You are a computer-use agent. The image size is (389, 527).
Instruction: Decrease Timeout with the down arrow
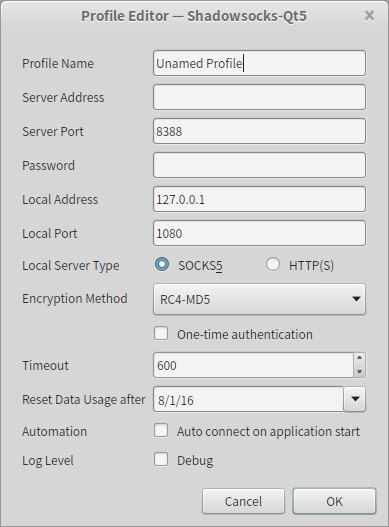click(x=359, y=371)
